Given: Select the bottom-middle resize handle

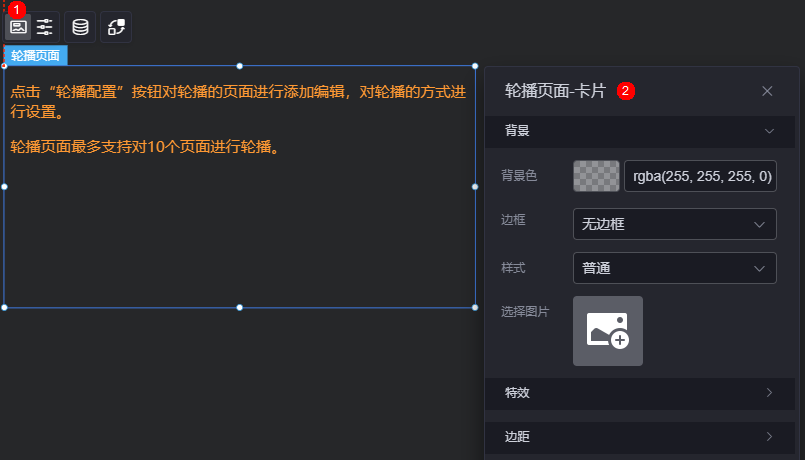Looking at the screenshot, I should coord(239,308).
